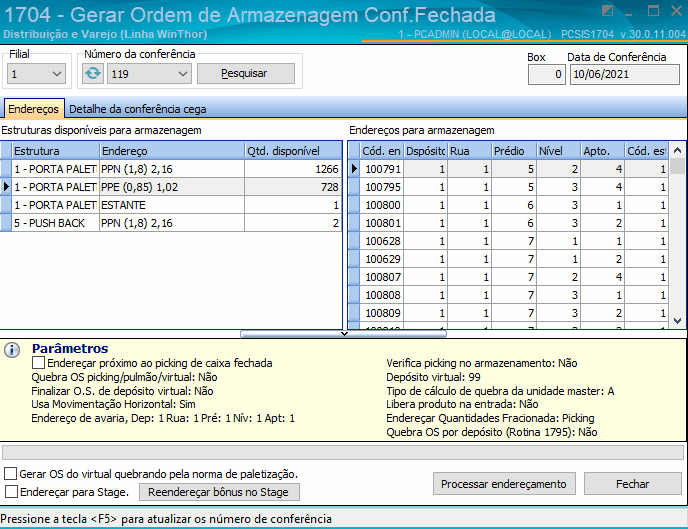Click the title bar restore-down icon
The width and height of the screenshot is (688, 529).
point(607,11)
